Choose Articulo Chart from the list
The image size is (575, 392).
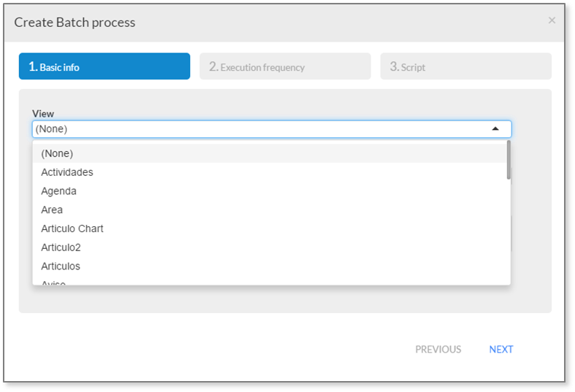tap(270, 228)
